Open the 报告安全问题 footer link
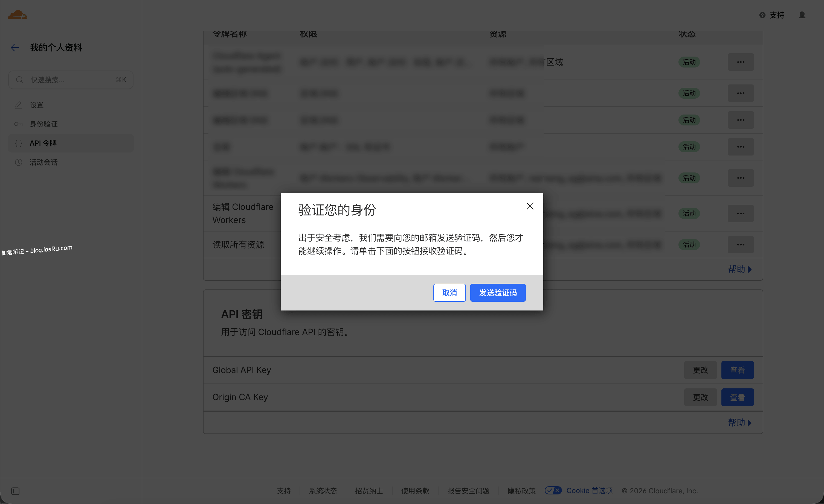 point(469,491)
